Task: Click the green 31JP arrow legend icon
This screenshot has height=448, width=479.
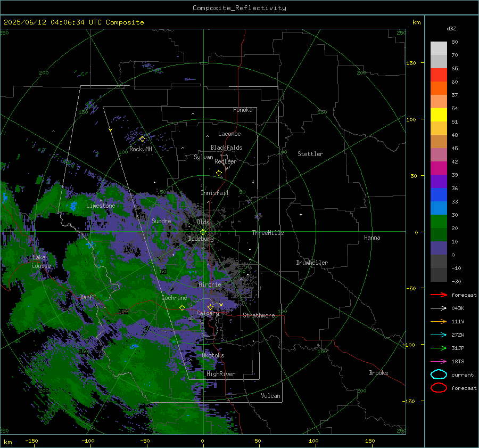Action: (439, 348)
